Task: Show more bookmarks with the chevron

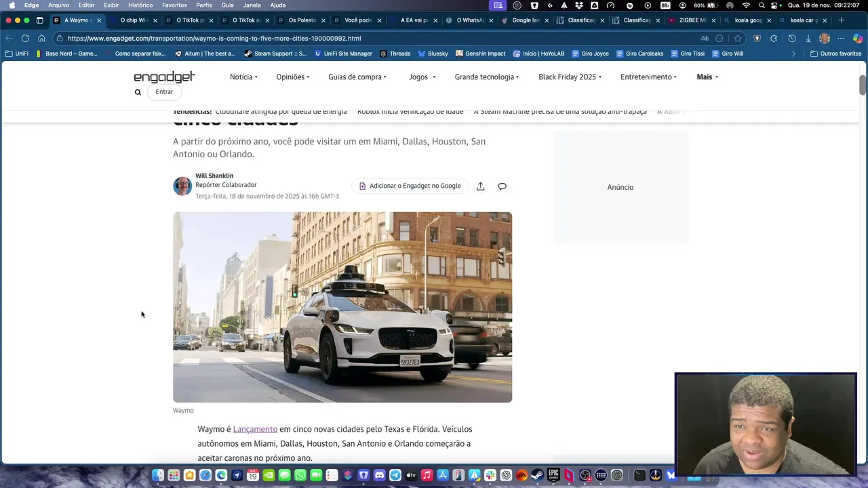Action: point(793,54)
